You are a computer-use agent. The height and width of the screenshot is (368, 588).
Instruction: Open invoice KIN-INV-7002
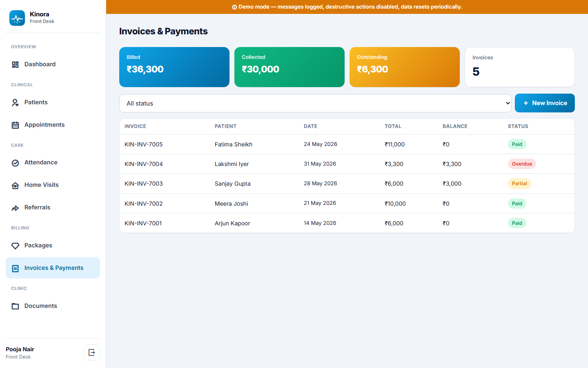(x=144, y=204)
